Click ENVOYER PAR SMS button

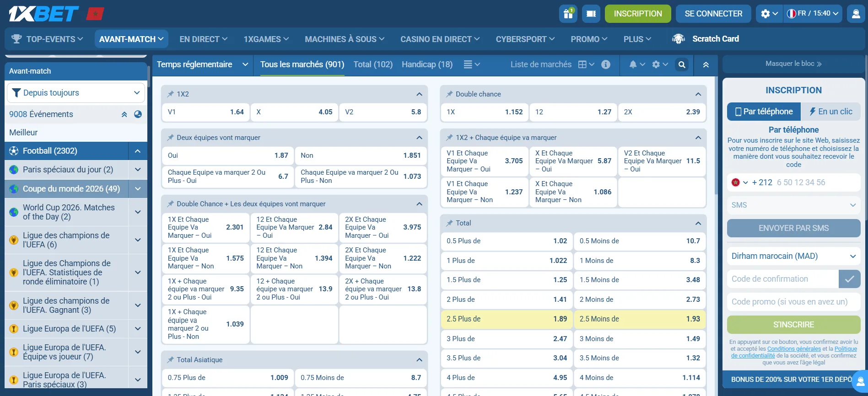pyautogui.click(x=793, y=228)
